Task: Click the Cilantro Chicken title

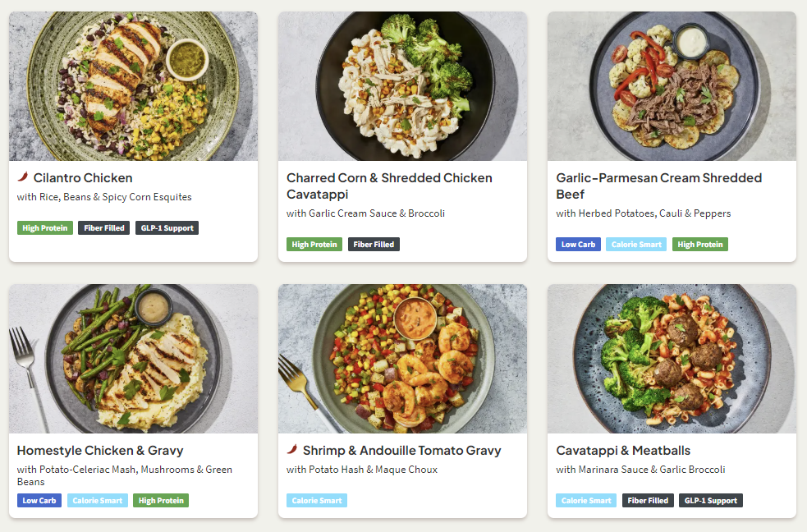Action: click(83, 177)
